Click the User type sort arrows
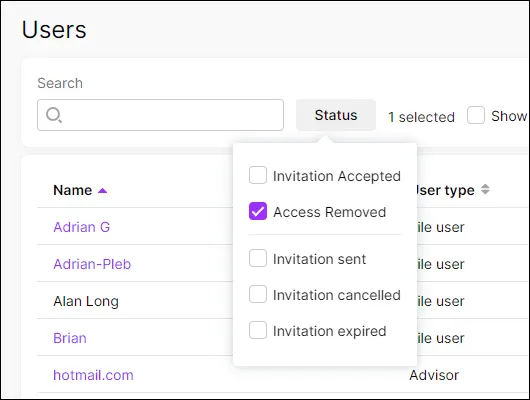Screen dimensions: 530x400 click(485, 189)
